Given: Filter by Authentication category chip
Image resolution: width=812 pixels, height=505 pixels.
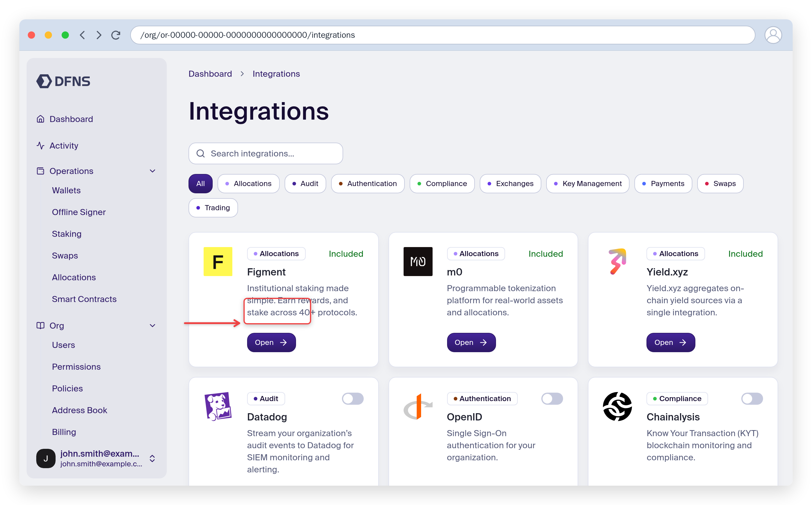Looking at the screenshot, I should (x=368, y=183).
